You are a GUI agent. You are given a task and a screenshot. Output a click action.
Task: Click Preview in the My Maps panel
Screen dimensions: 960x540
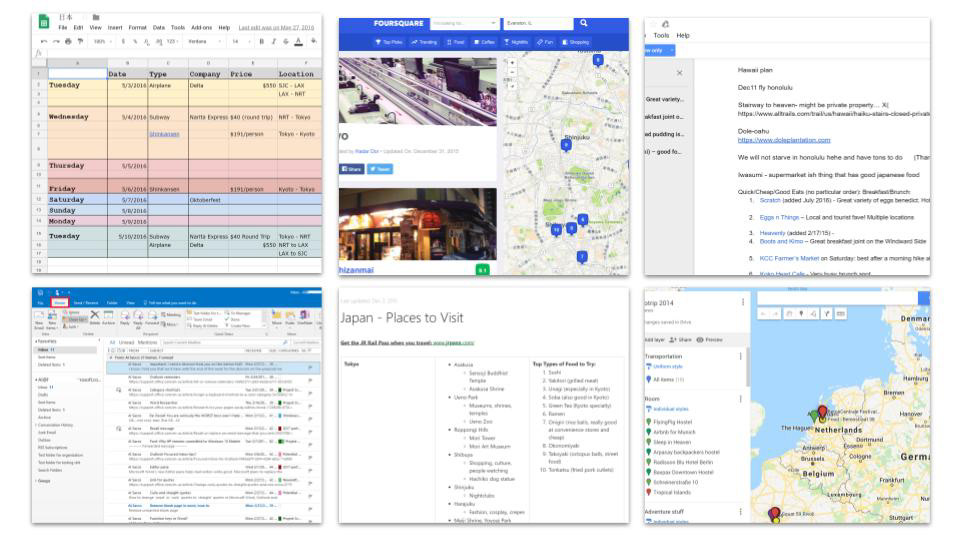pyautogui.click(x=710, y=340)
